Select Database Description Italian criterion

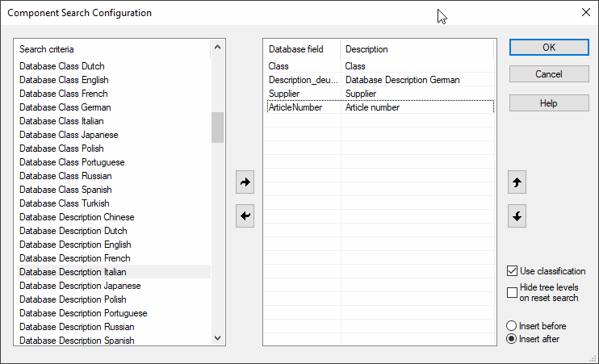click(114, 272)
